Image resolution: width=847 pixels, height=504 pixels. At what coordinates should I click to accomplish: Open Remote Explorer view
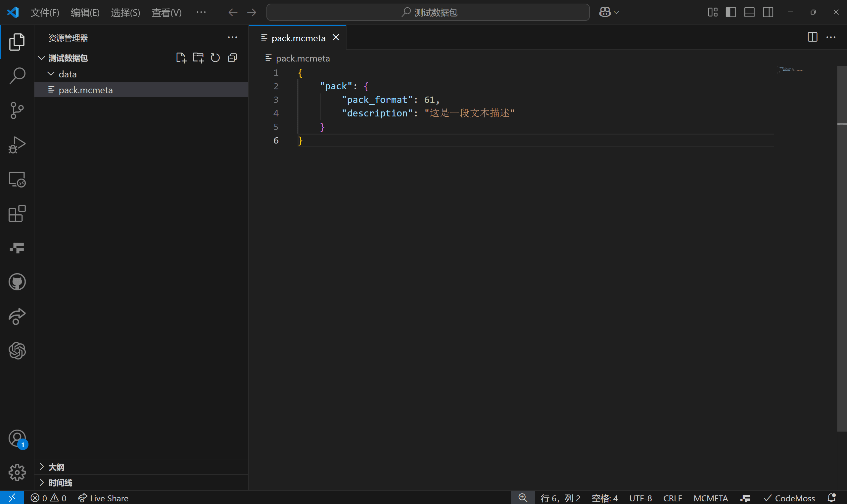(x=17, y=179)
